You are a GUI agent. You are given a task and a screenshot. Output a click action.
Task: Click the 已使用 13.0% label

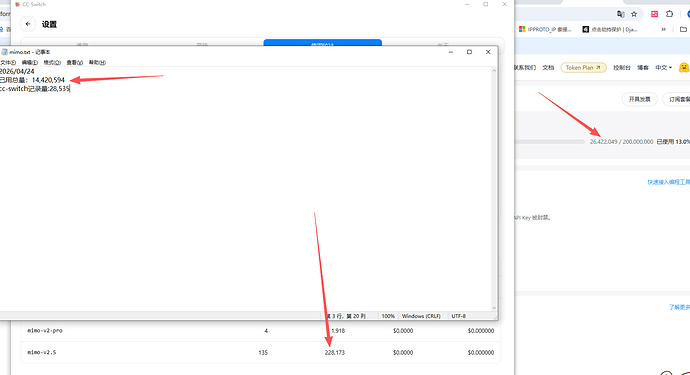pyautogui.click(x=673, y=142)
